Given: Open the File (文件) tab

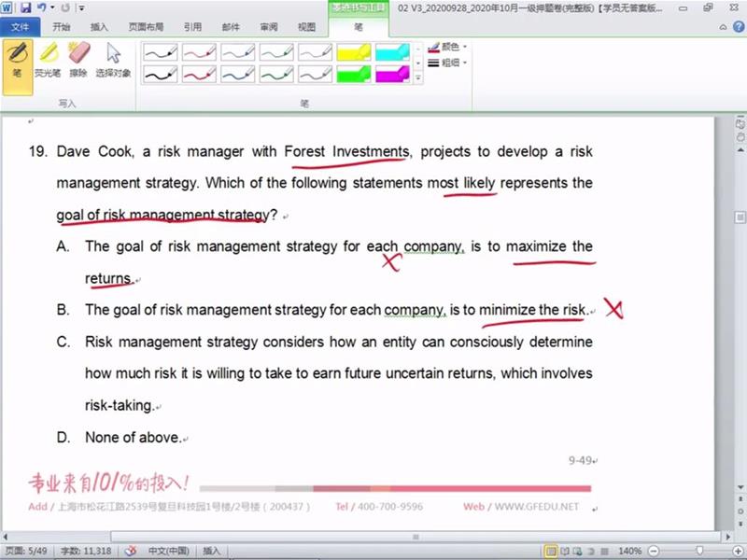Looking at the screenshot, I should pos(20,27).
